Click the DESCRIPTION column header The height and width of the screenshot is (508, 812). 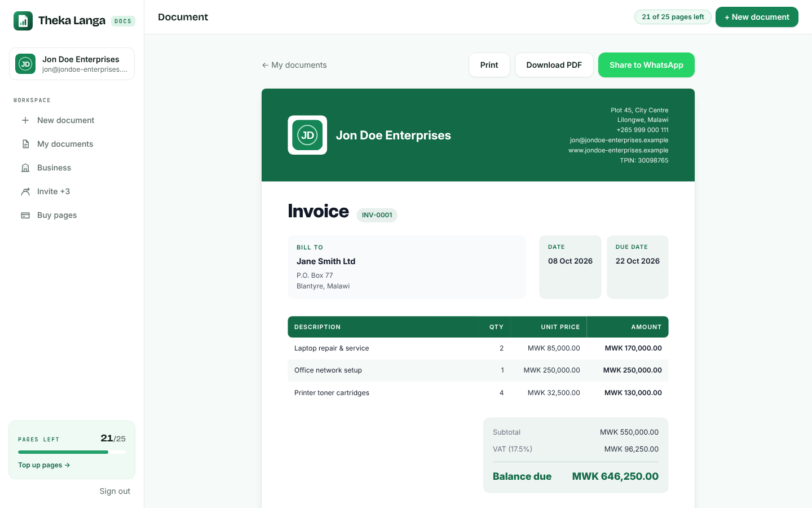[317, 327]
